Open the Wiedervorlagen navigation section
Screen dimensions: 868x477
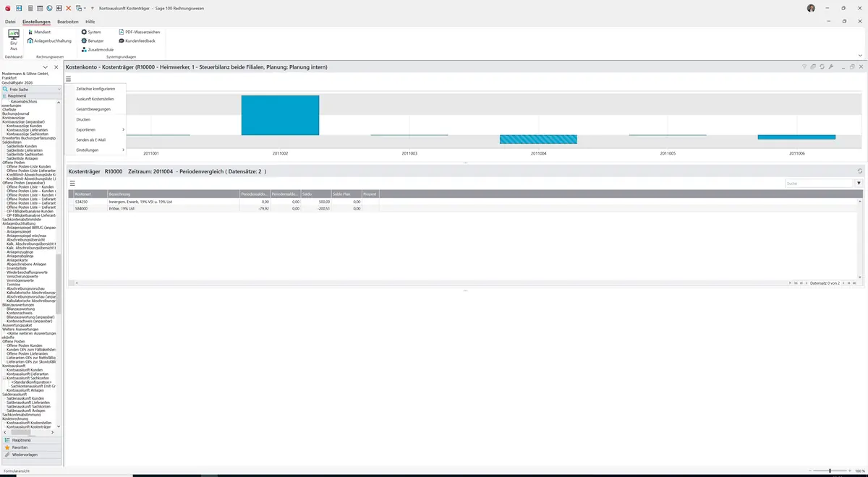click(31, 455)
